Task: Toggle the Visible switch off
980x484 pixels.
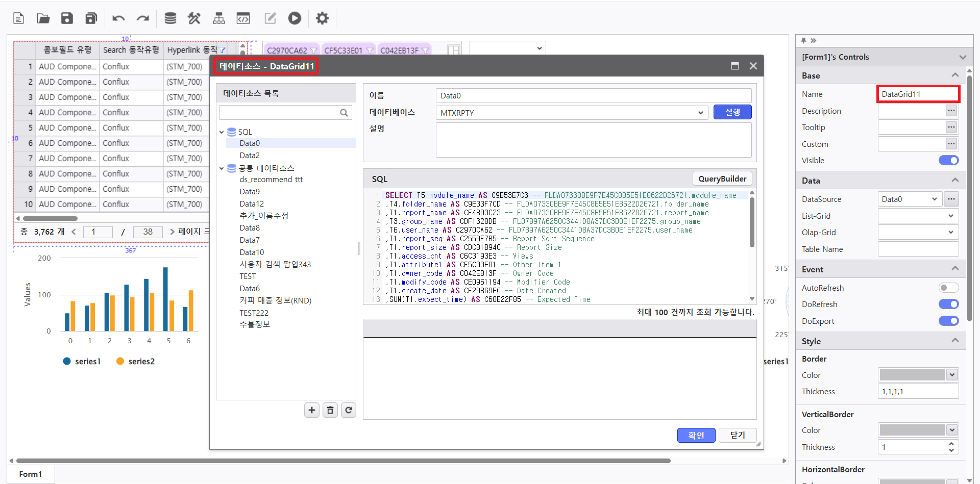Action: (x=948, y=161)
